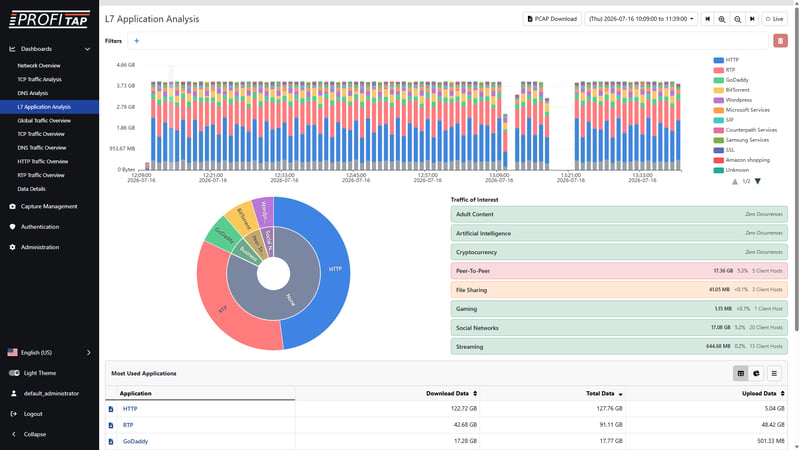
Task: Toggle BitTorrent series in chart legend
Action: coord(732,90)
